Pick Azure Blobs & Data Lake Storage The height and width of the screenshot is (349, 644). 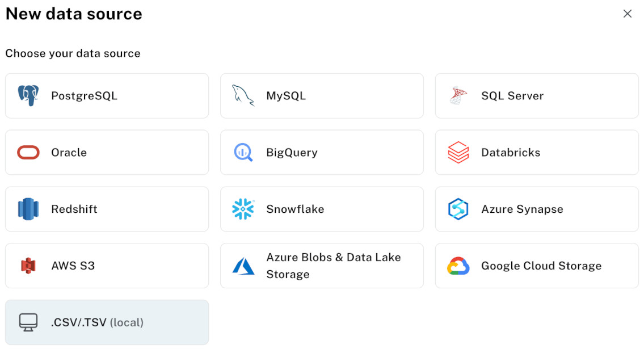(322, 266)
